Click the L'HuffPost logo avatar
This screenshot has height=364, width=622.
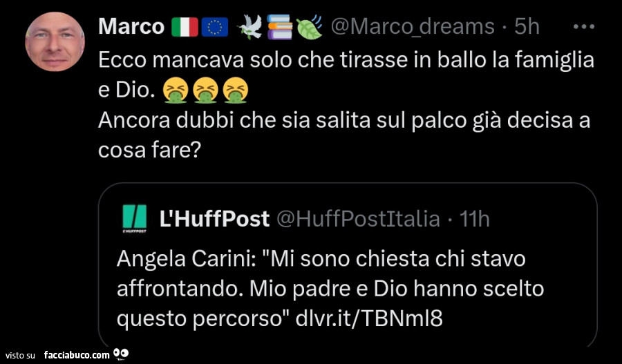135,219
